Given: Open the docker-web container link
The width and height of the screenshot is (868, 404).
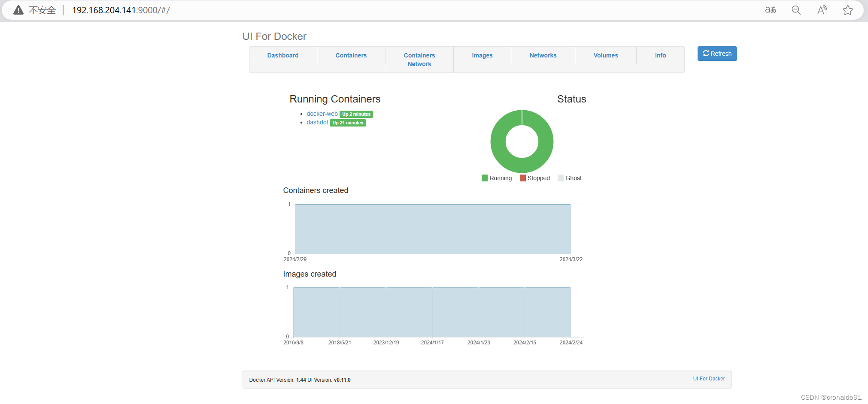Looking at the screenshot, I should [x=322, y=114].
